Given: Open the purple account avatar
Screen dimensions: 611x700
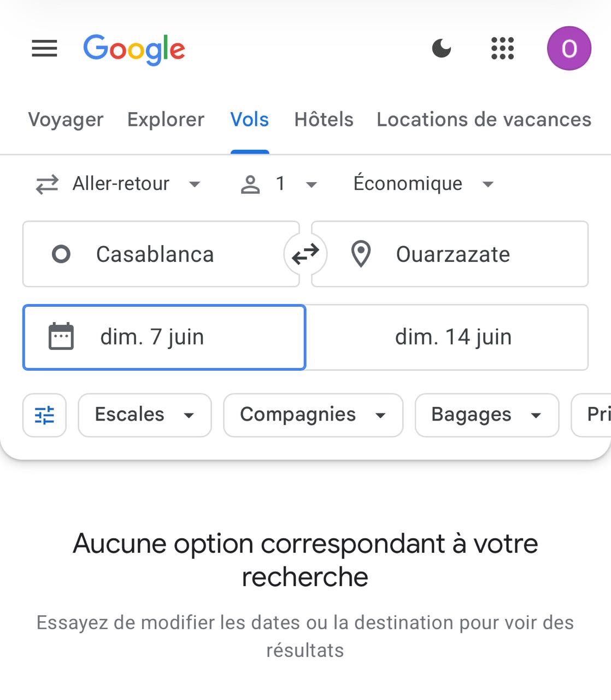Looking at the screenshot, I should click(569, 49).
